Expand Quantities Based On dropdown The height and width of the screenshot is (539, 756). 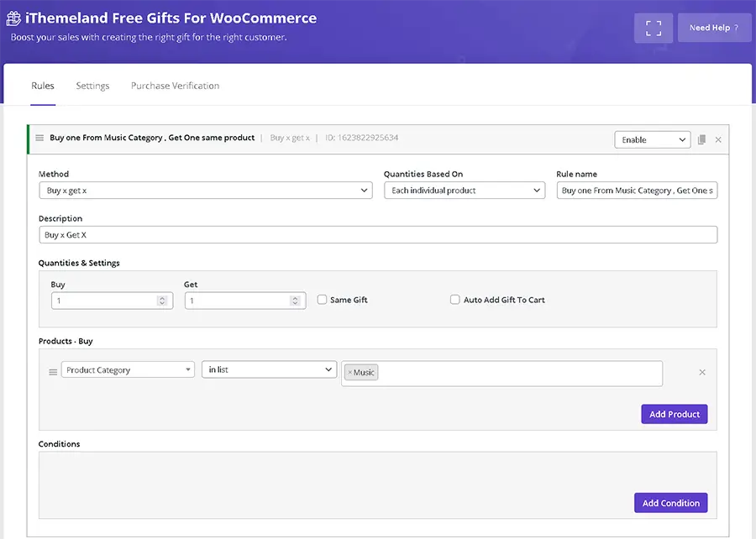465,191
